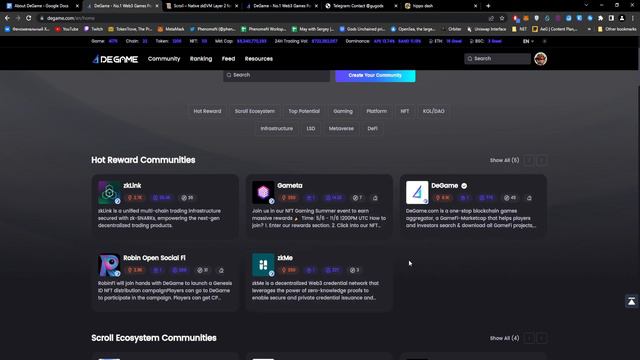This screenshot has height=360, width=640.
Task: Click the Gameta community title
Action: coord(290,185)
